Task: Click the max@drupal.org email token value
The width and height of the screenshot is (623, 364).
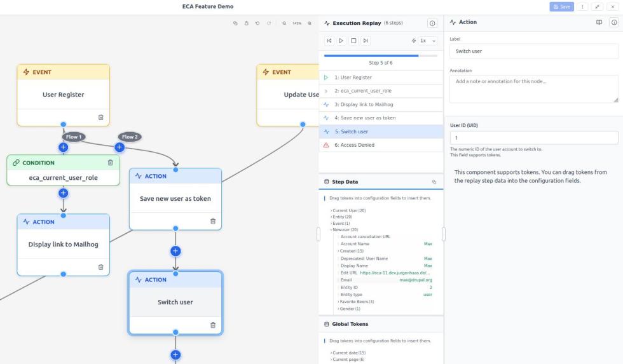Action: coord(416,280)
